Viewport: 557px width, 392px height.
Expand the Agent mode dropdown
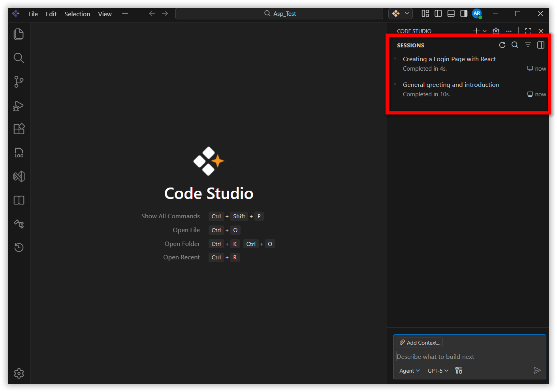[409, 371]
